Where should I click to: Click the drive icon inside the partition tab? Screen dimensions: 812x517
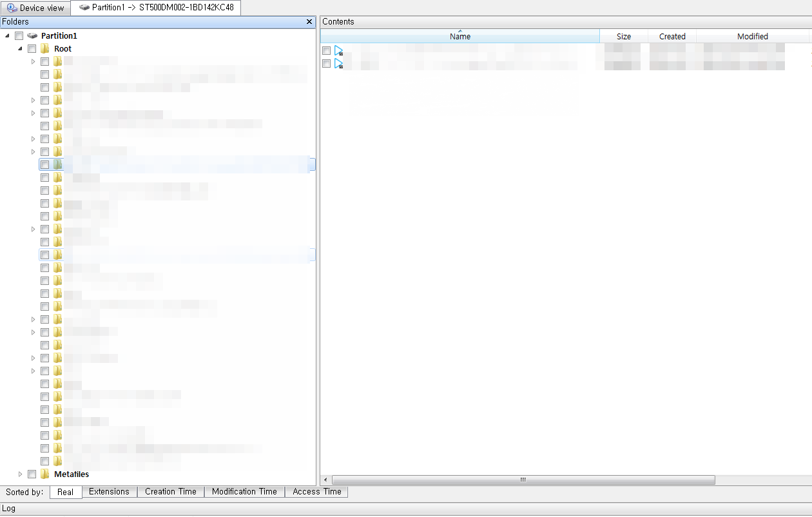coord(84,8)
